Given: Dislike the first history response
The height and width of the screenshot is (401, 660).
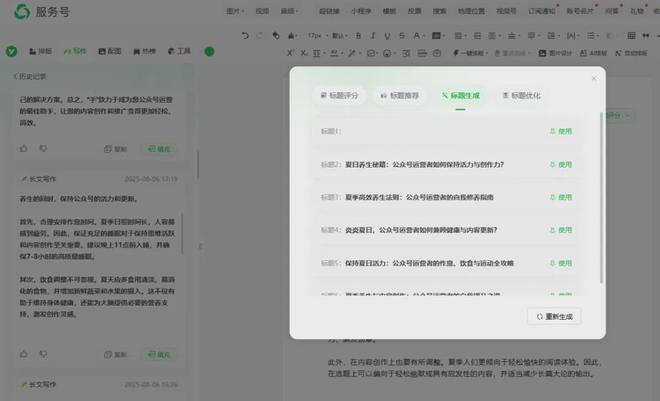Looking at the screenshot, I should click(43, 149).
